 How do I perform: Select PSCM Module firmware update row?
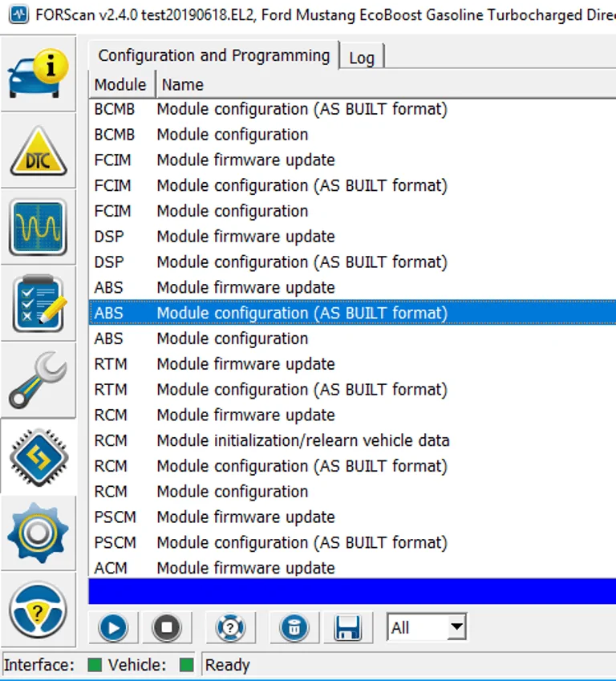[x=352, y=517]
